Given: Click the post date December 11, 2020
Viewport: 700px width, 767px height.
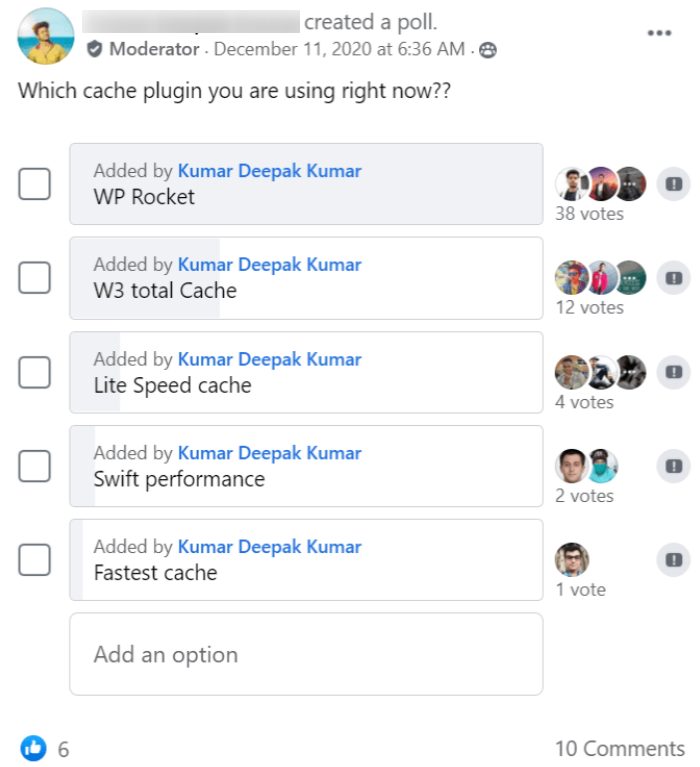Looking at the screenshot, I should (x=339, y=49).
